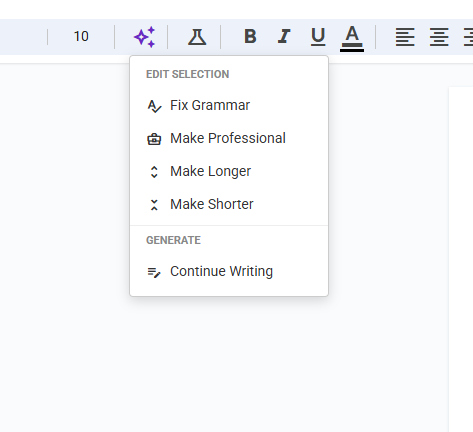Image resolution: width=473 pixels, height=432 pixels.
Task: Open the lab flask experiments icon
Action: 197,37
